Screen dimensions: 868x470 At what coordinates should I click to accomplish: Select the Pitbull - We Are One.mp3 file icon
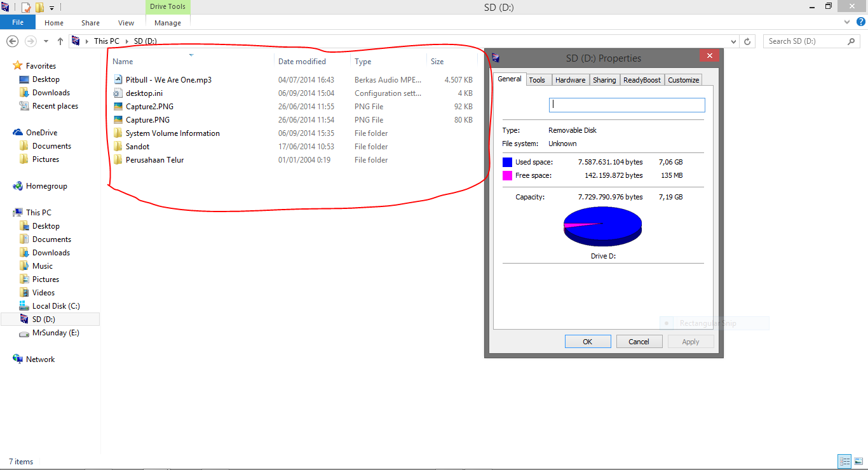pos(118,80)
